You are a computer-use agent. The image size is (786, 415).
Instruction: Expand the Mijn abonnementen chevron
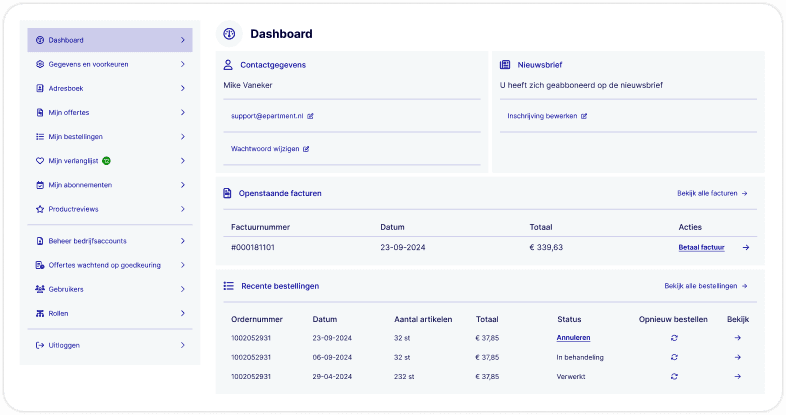[182, 185]
